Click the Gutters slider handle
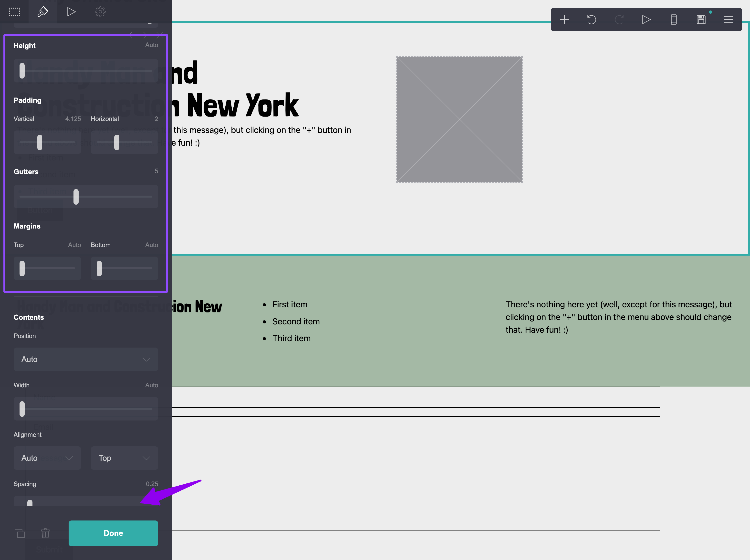 tap(76, 197)
